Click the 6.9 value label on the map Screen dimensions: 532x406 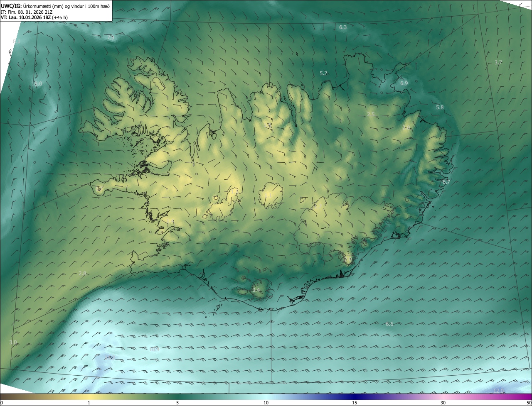[x=404, y=83]
